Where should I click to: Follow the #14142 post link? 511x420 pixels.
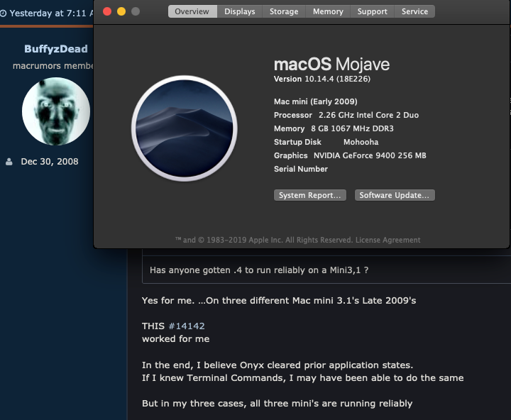pyautogui.click(x=187, y=326)
